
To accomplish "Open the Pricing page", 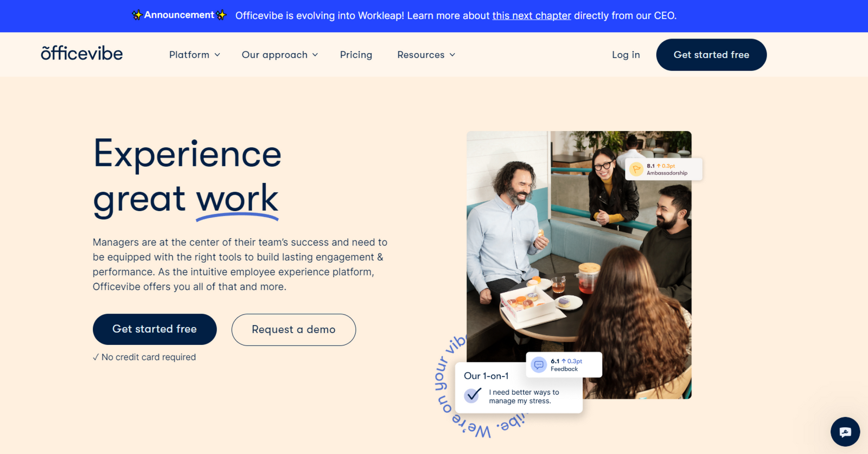I will [356, 55].
